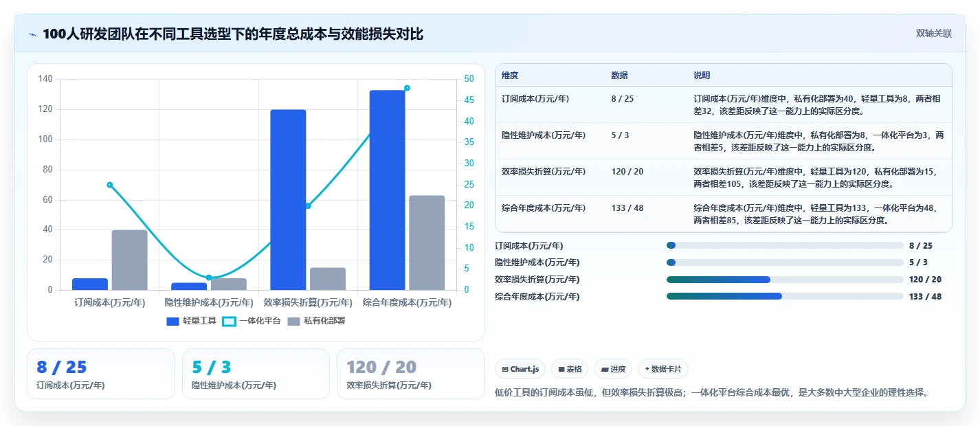Image resolution: width=980 pixels, height=426 pixels.
Task: Click the left axis tick 140
Action: (45, 79)
